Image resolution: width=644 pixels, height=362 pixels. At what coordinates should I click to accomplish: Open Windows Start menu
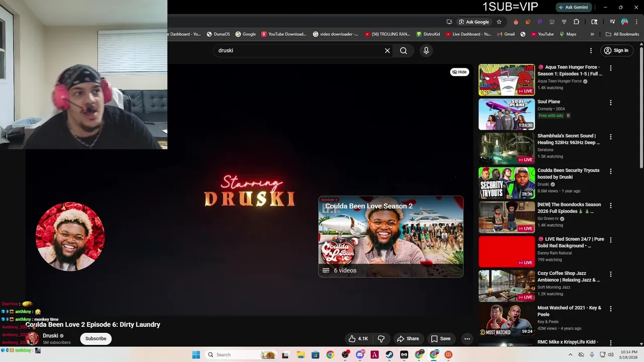pyautogui.click(x=196, y=354)
